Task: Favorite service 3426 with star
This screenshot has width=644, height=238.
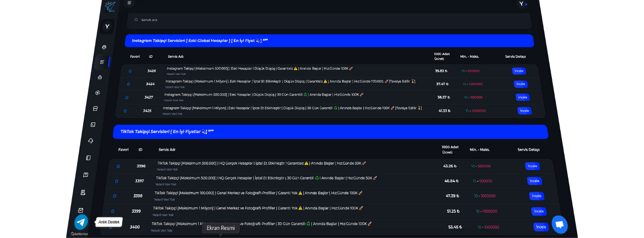Action: pos(130,71)
